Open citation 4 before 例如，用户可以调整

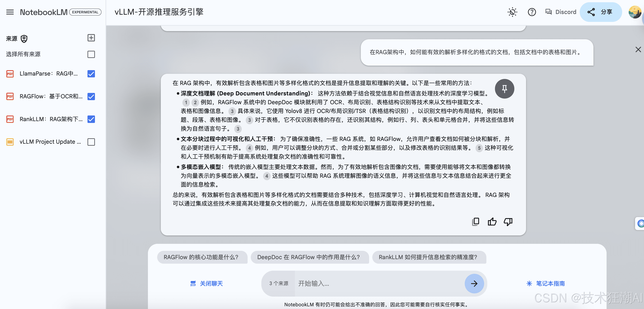coord(249,148)
